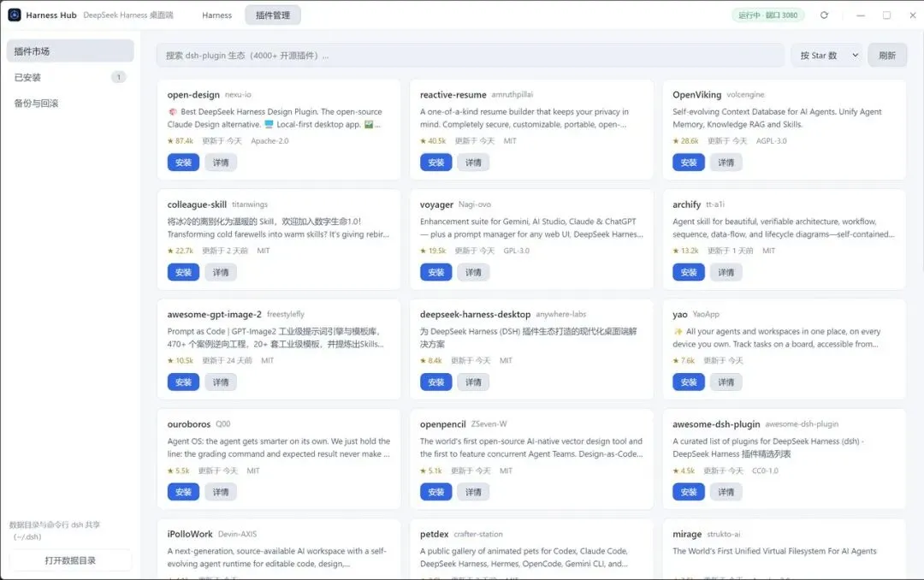924x580 pixels.
Task: Click the 19.5k star count on voyager
Action: click(433, 251)
